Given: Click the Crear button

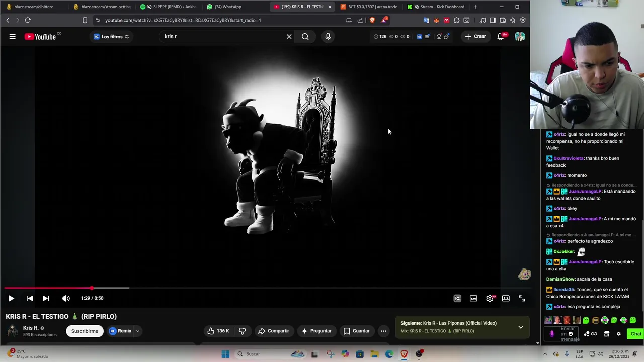Looking at the screenshot, I should [475, 37].
